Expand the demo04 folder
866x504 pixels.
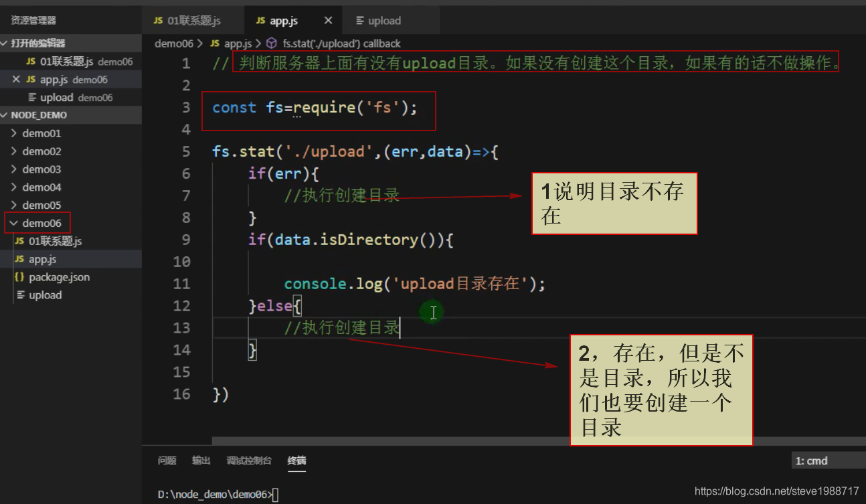pos(71,187)
